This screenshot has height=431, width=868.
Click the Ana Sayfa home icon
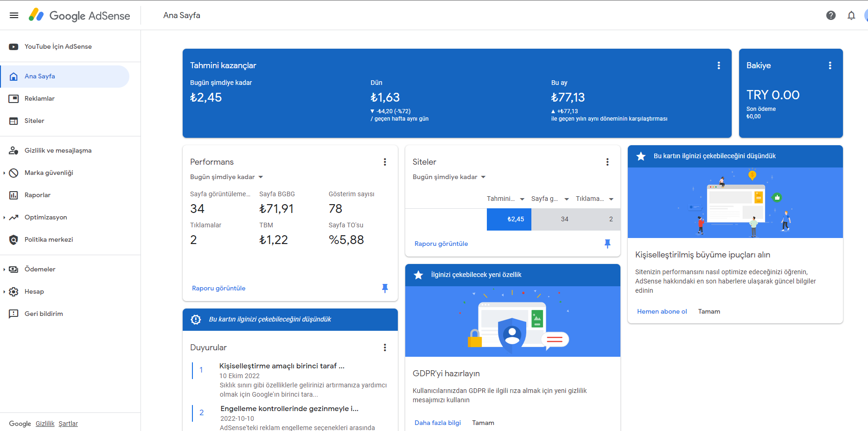(x=13, y=77)
